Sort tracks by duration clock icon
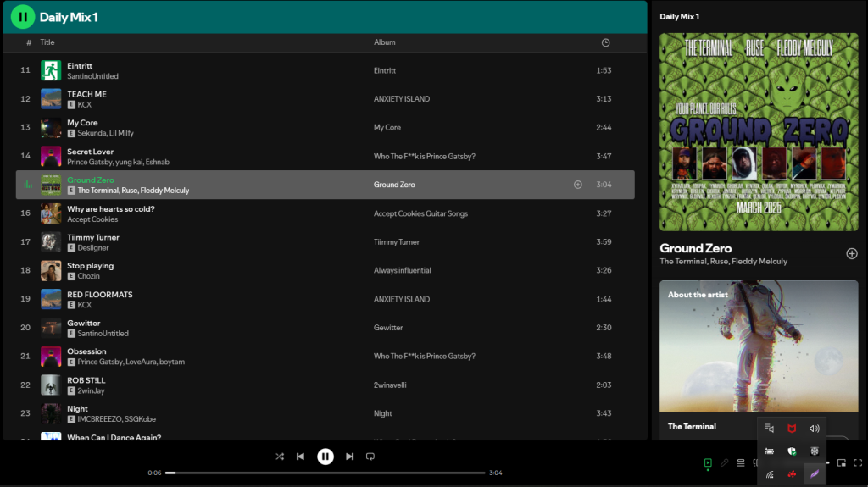This screenshot has height=487, width=868. pyautogui.click(x=605, y=42)
